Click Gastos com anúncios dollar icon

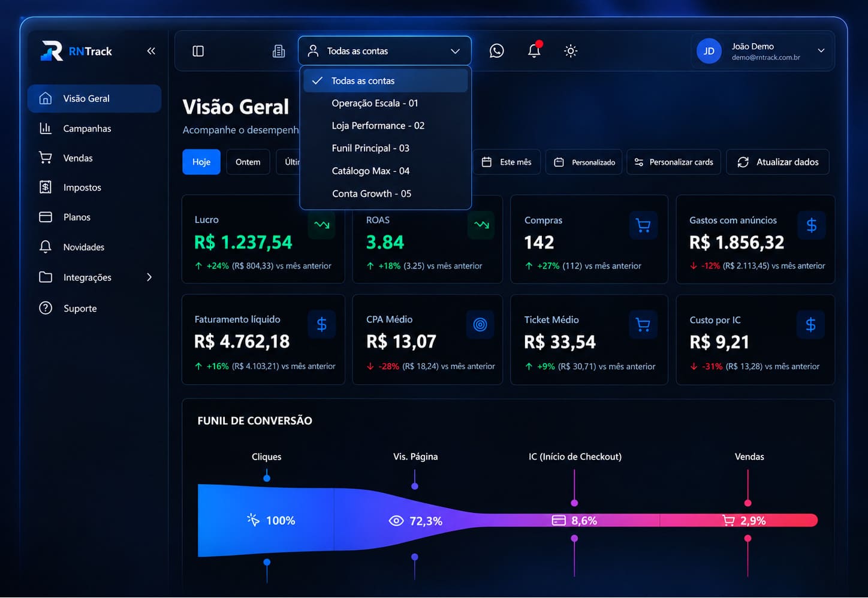(x=812, y=225)
